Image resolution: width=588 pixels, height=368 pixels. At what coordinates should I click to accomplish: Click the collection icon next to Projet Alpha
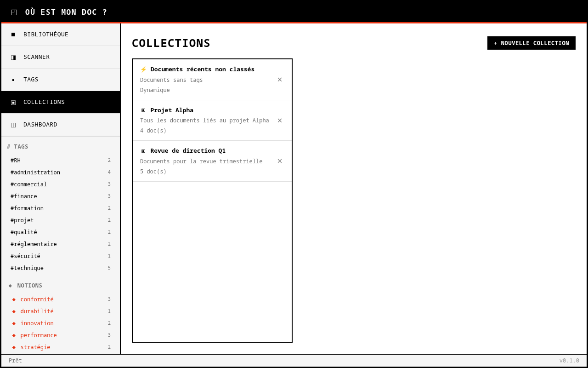pos(143,110)
